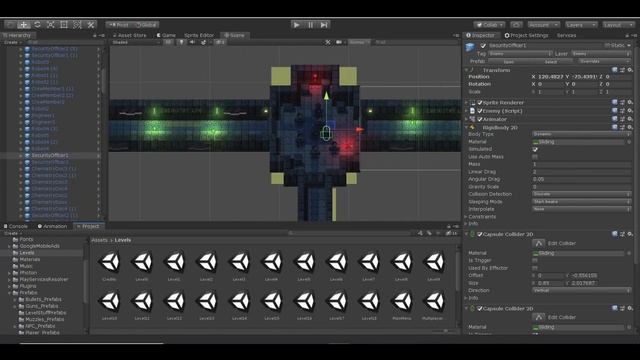Toggle the Pivot handle position button
Image resolution: width=640 pixels, height=360 pixels.
pos(119,25)
